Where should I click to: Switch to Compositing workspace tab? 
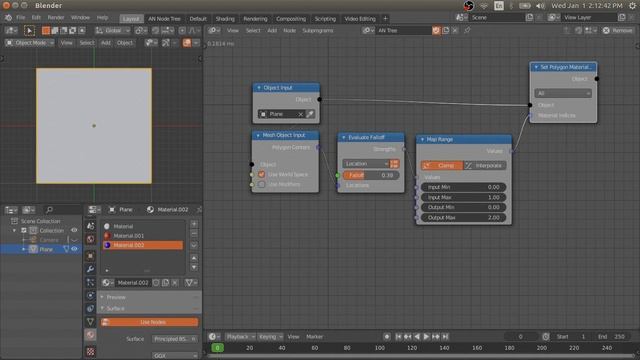[x=291, y=19]
